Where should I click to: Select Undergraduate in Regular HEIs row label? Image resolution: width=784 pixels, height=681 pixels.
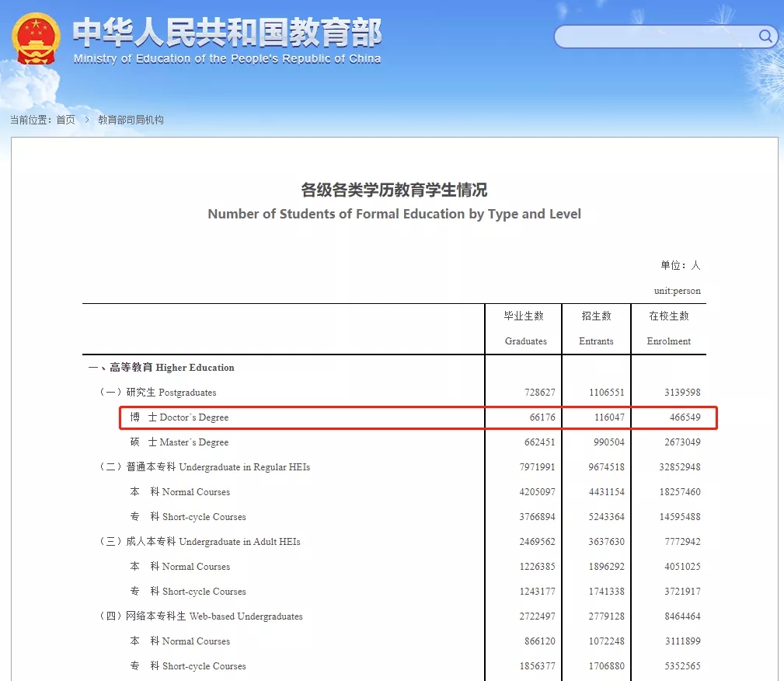204,467
